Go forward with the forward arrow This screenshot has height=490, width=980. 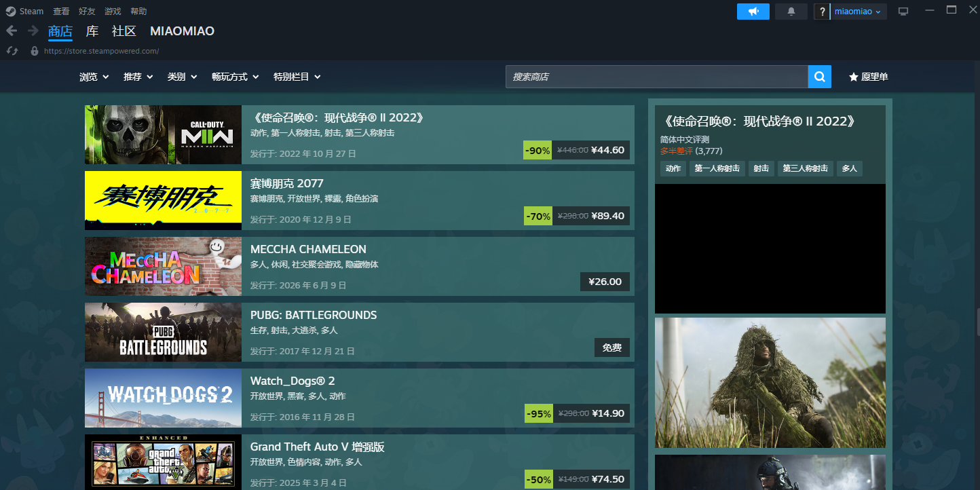[x=33, y=31]
